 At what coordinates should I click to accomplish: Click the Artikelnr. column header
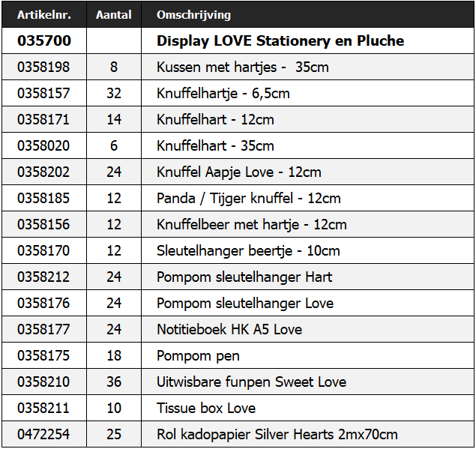click(43, 14)
